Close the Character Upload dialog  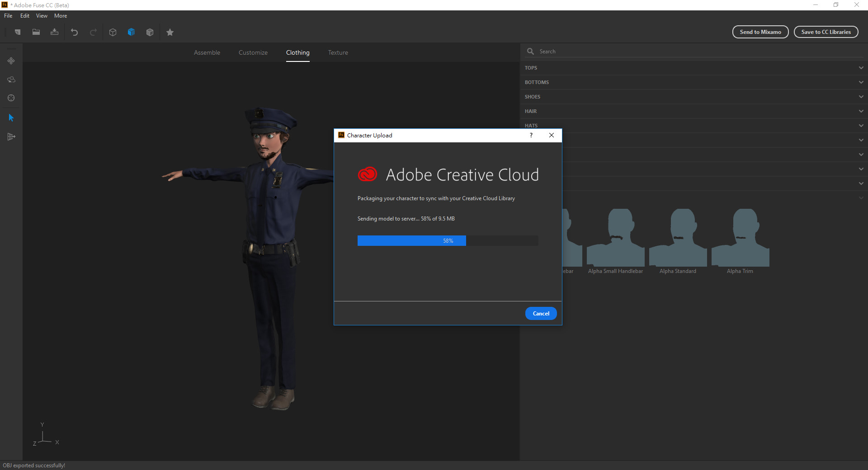click(x=552, y=135)
